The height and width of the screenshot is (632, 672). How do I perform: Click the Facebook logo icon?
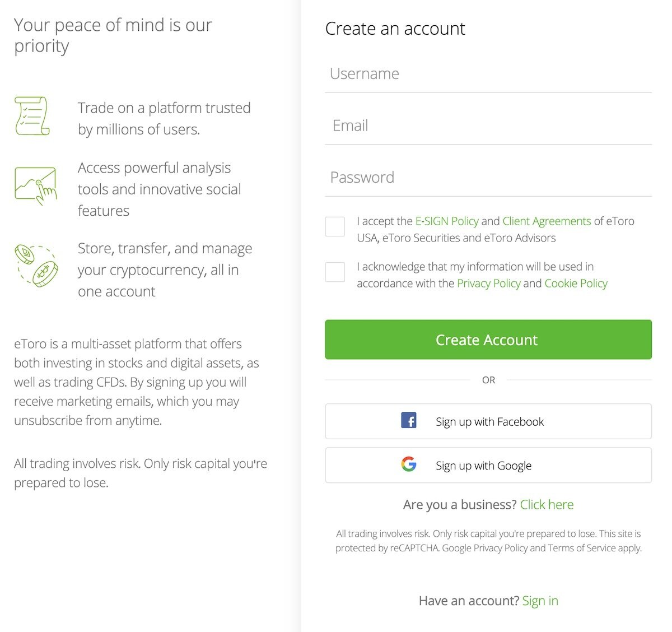[409, 421]
